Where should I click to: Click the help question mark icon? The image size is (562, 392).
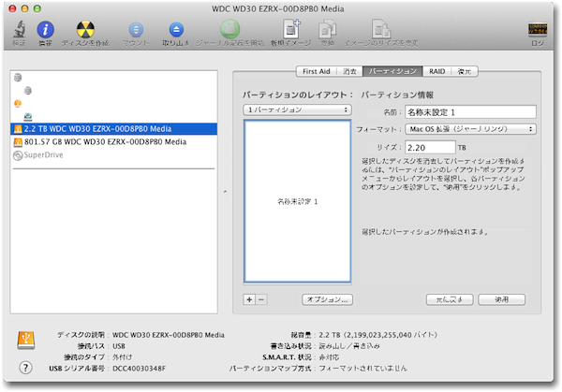point(22,369)
